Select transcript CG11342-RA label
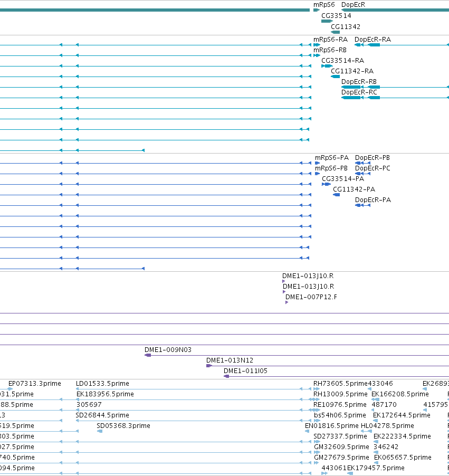 coord(352,71)
